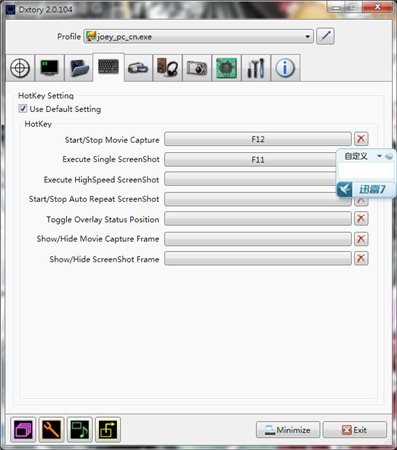The width and height of the screenshot is (397, 450).
Task: Click the yellow export arrow icon
Action: point(108,430)
